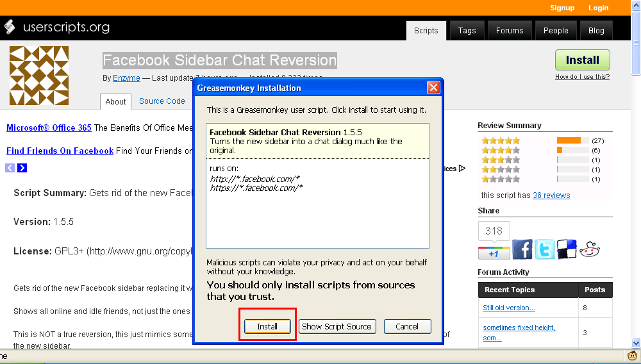The height and width of the screenshot is (364, 641).
Task: Open the People tab
Action: coord(556,31)
